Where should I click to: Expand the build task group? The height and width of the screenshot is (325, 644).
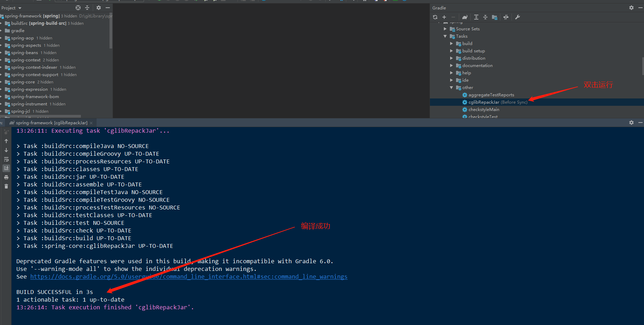(452, 44)
